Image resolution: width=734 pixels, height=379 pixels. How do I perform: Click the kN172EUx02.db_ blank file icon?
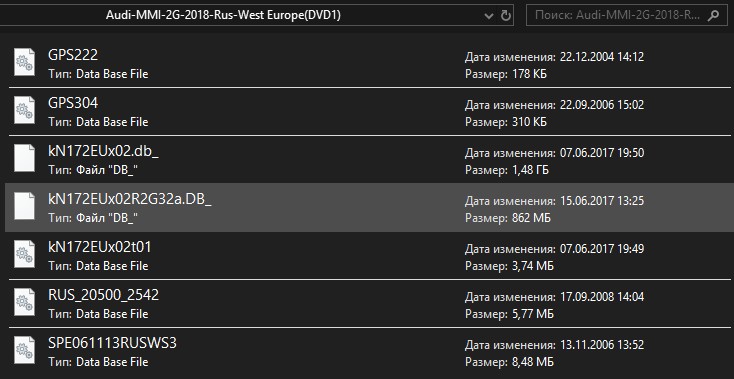(x=24, y=158)
